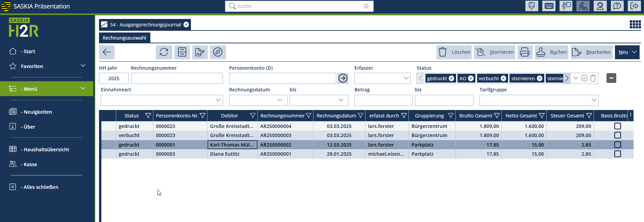
Task: Click the compass icon in the toolbar
Action: click(218, 52)
